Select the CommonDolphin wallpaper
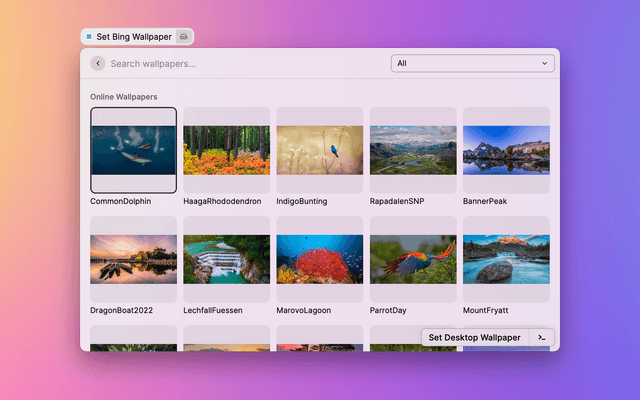 click(x=133, y=150)
